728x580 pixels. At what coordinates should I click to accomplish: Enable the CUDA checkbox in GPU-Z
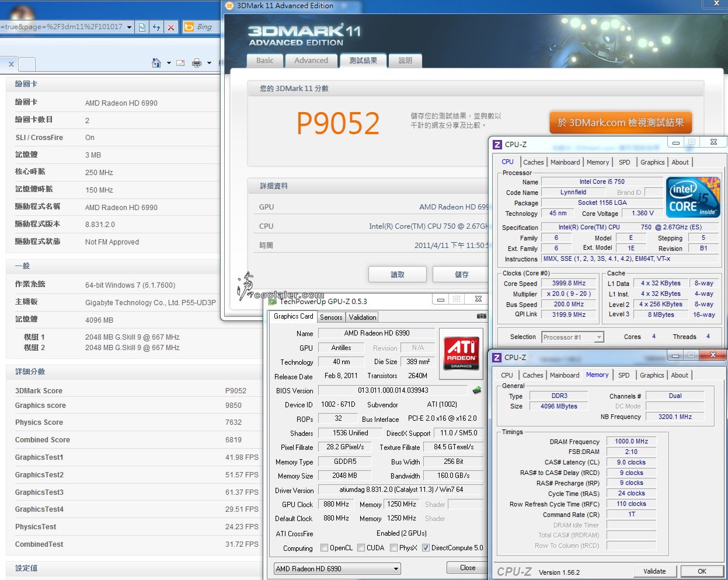(361, 548)
